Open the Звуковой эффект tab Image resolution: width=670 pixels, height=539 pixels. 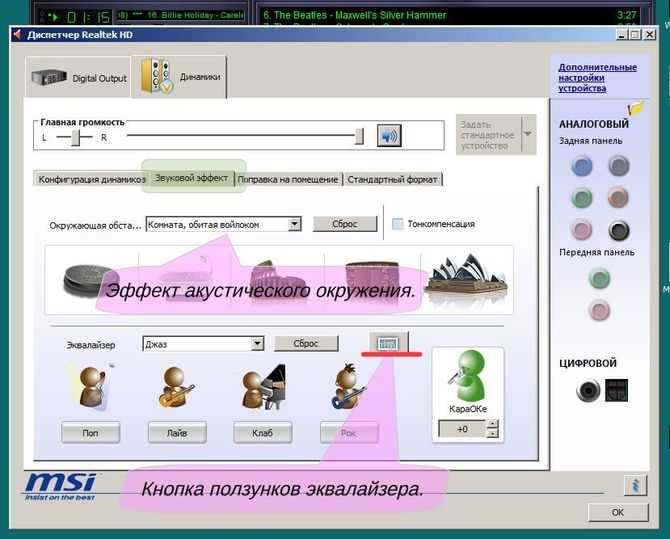[x=191, y=178]
